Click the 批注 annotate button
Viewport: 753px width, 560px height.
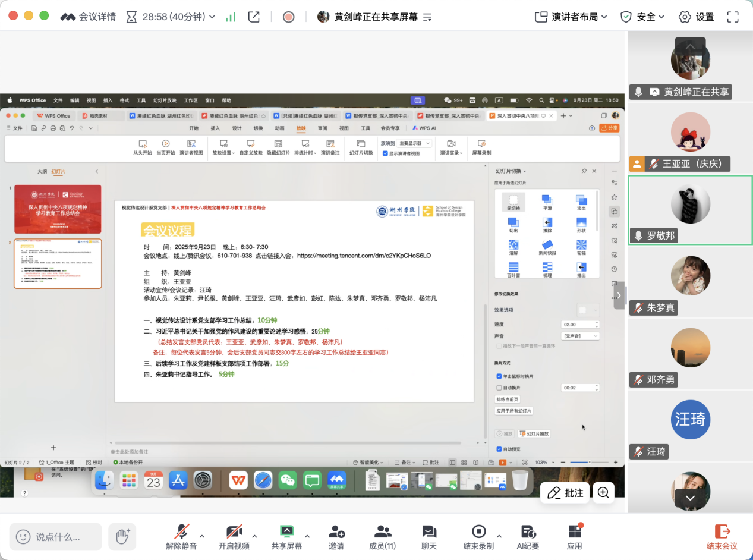[x=565, y=492]
